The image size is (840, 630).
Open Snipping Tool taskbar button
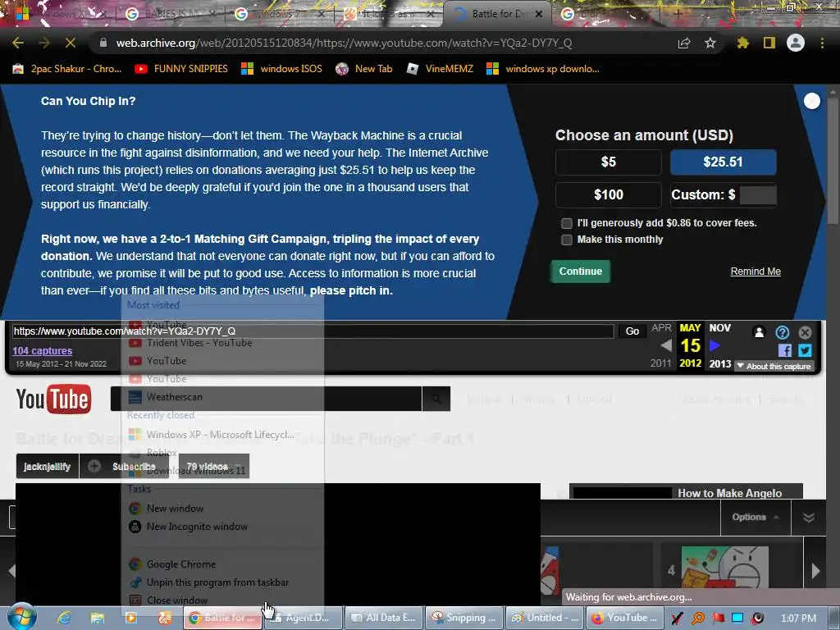[464, 618]
